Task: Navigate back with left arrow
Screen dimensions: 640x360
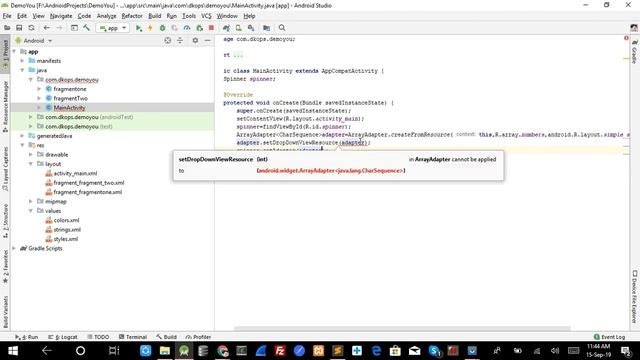Action: [47, 28]
